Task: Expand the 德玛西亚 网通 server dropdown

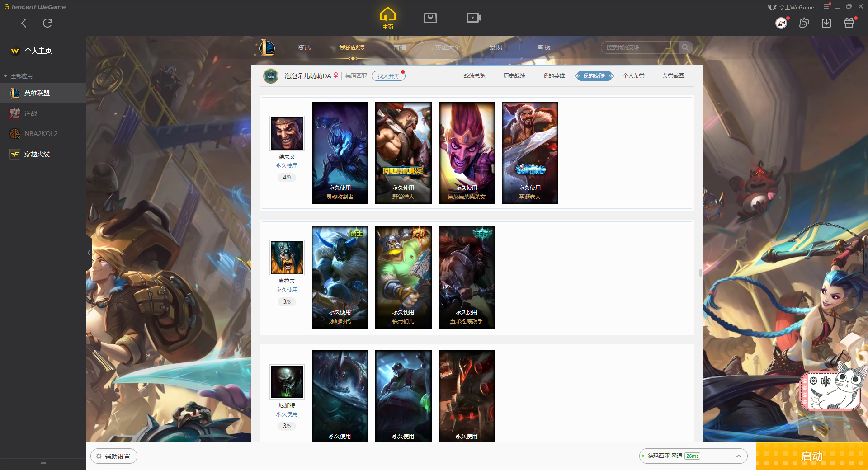Action: coord(693,456)
